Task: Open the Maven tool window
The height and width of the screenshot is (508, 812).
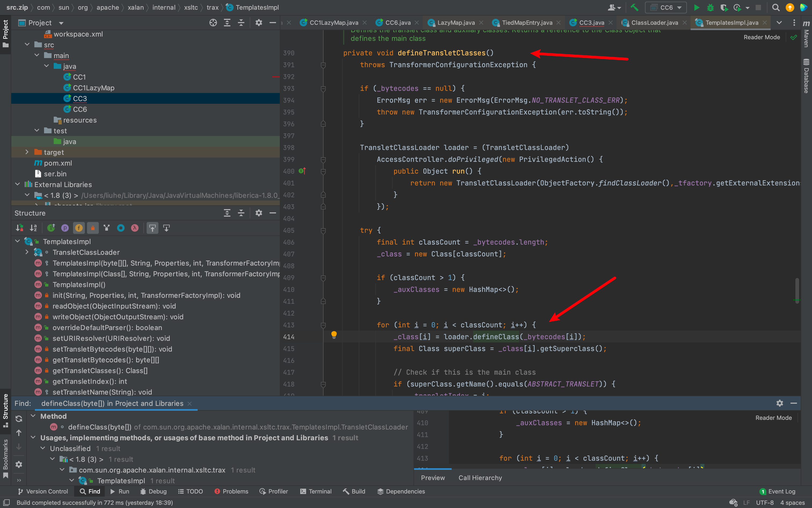Action: [806, 34]
